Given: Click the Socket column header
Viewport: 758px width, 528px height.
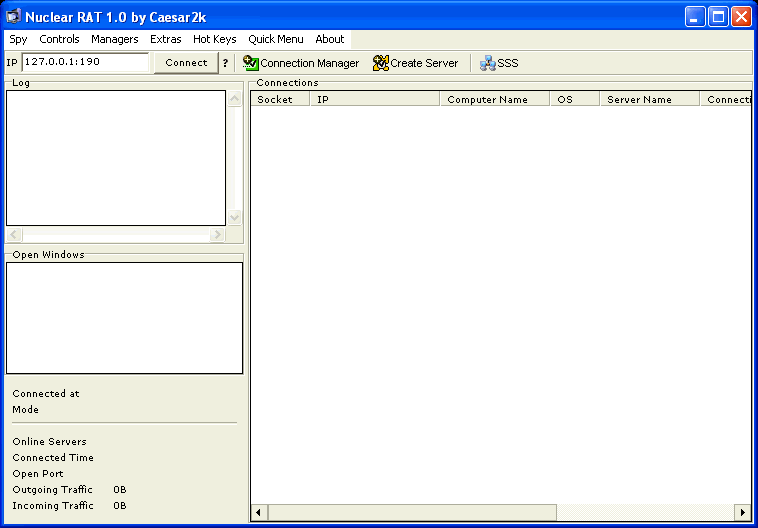Looking at the screenshot, I should tap(279, 99).
